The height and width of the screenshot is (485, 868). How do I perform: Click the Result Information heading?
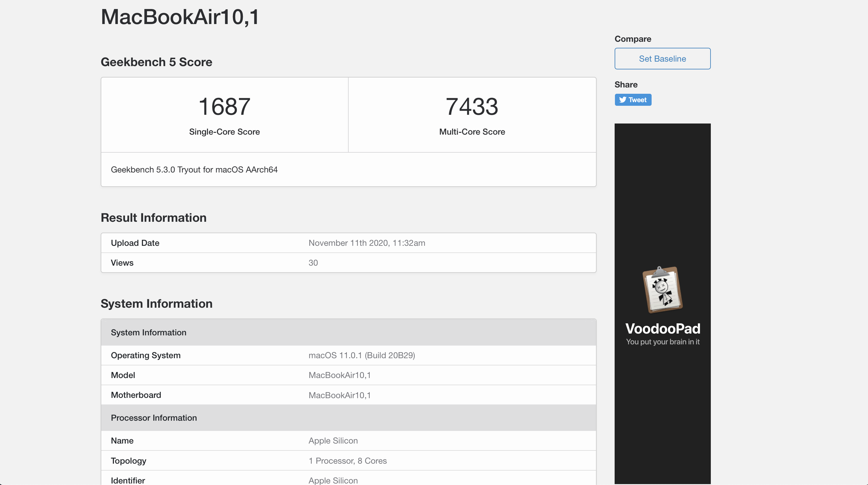coord(154,218)
